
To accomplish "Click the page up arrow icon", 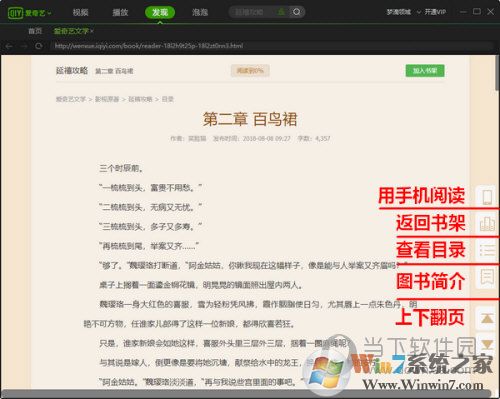I will (487, 318).
